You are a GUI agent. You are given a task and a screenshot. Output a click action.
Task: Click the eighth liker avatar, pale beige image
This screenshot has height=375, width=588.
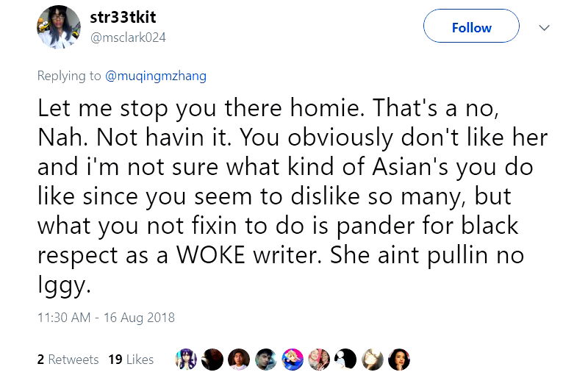pos(372,359)
